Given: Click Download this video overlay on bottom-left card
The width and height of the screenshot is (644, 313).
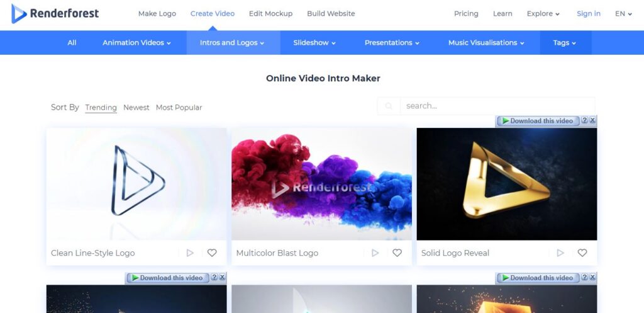Looking at the screenshot, I should coord(167,278).
